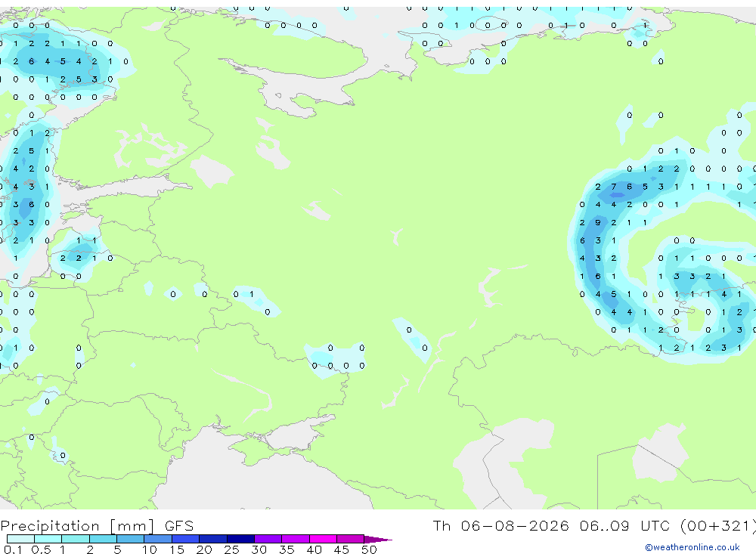
Task: Click the '9' precipitation value on the map
Action: coord(598,223)
